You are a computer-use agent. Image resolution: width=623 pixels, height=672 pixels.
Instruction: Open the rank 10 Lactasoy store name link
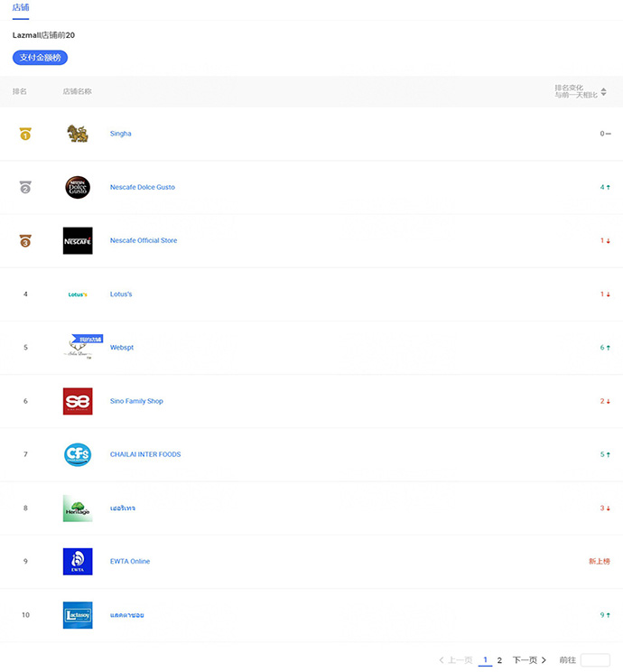[x=126, y=615]
